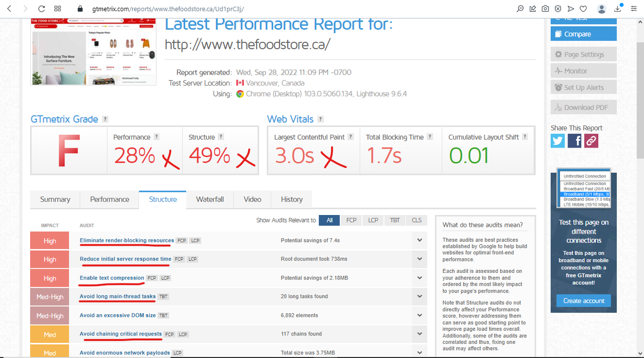This screenshot has height=358, width=644.
Task: Click the send/flow arrow icon
Action: click(x=571, y=9)
